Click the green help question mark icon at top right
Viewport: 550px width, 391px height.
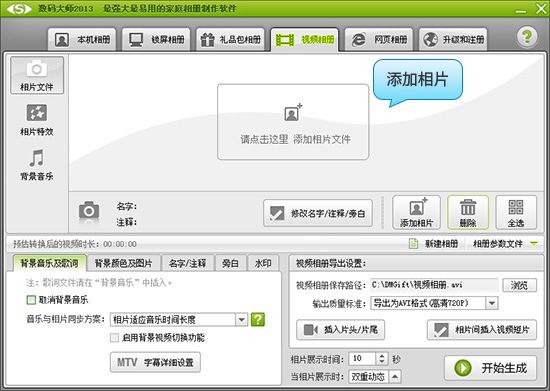pos(527,36)
